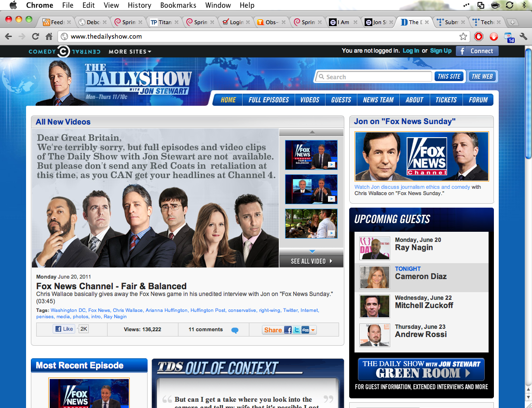Viewport: 532px width, 408px height.
Task: Share video via Twitter icon in Share bar
Action: (297, 330)
